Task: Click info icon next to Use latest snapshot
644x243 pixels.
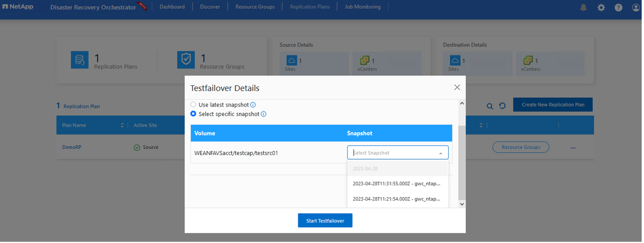Action: (x=254, y=105)
